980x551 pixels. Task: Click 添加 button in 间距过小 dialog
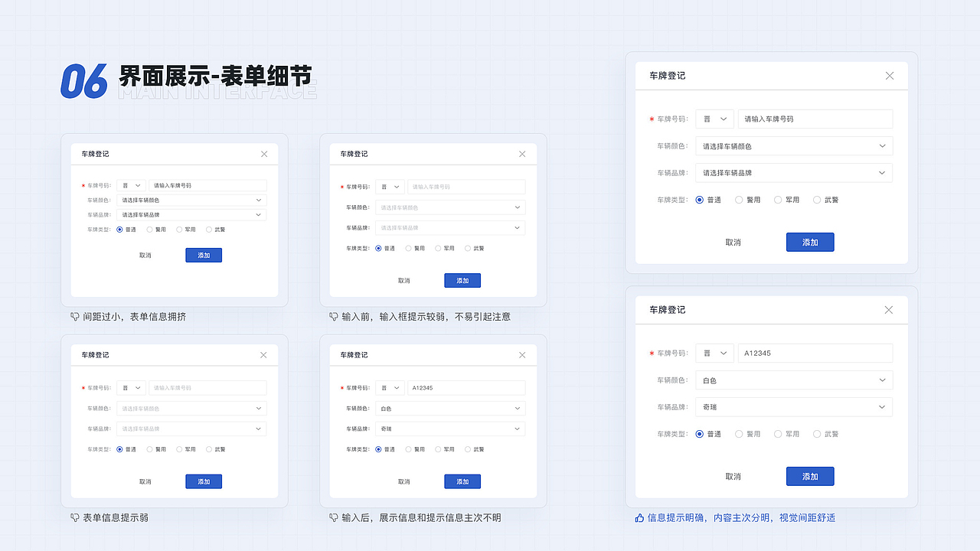204,255
